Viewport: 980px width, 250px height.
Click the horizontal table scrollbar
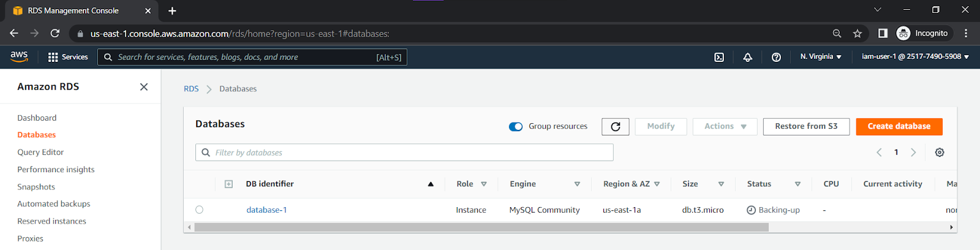481,227
